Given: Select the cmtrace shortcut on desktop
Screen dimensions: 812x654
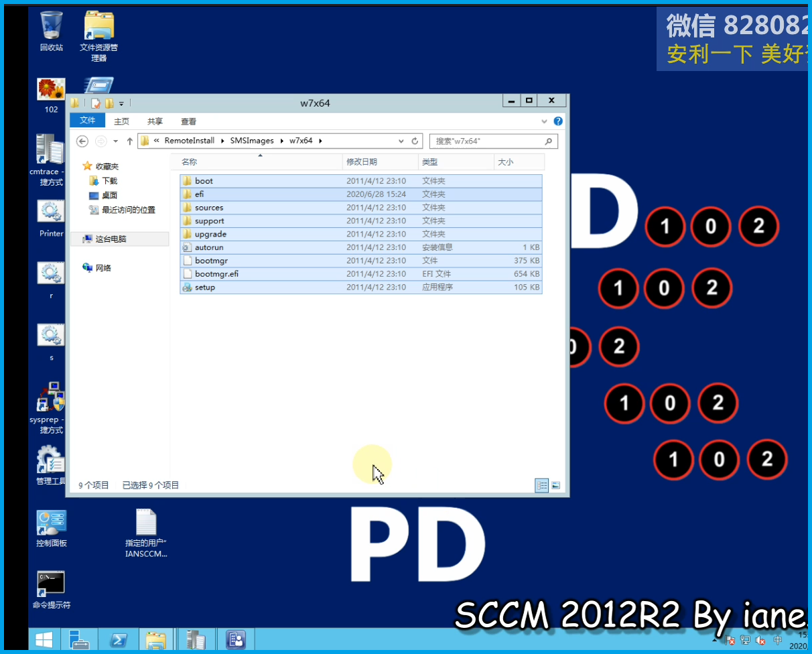Looking at the screenshot, I should click(x=51, y=160).
